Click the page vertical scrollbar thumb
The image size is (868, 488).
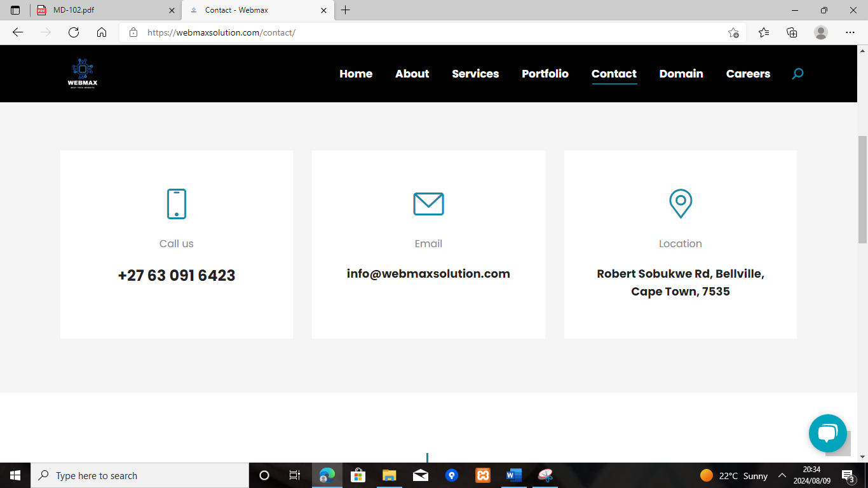pyautogui.click(x=862, y=189)
